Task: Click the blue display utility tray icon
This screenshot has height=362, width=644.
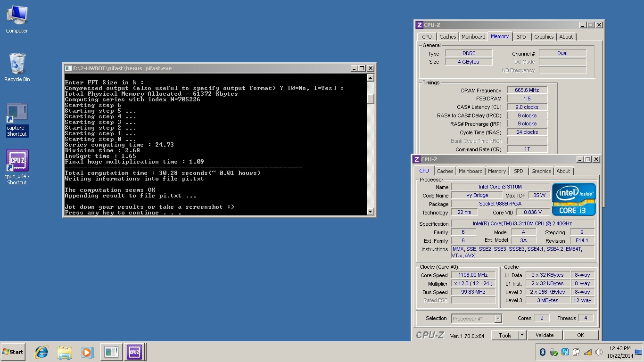Action: [565, 352]
